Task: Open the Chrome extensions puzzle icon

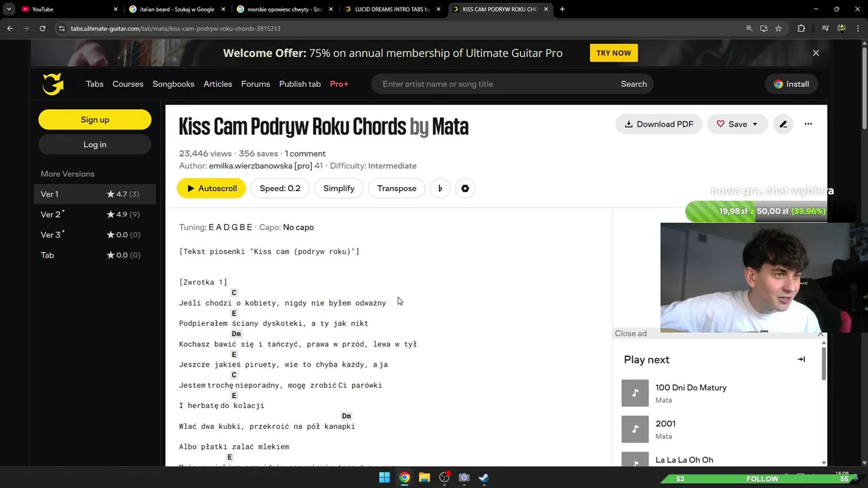Action: click(x=802, y=28)
